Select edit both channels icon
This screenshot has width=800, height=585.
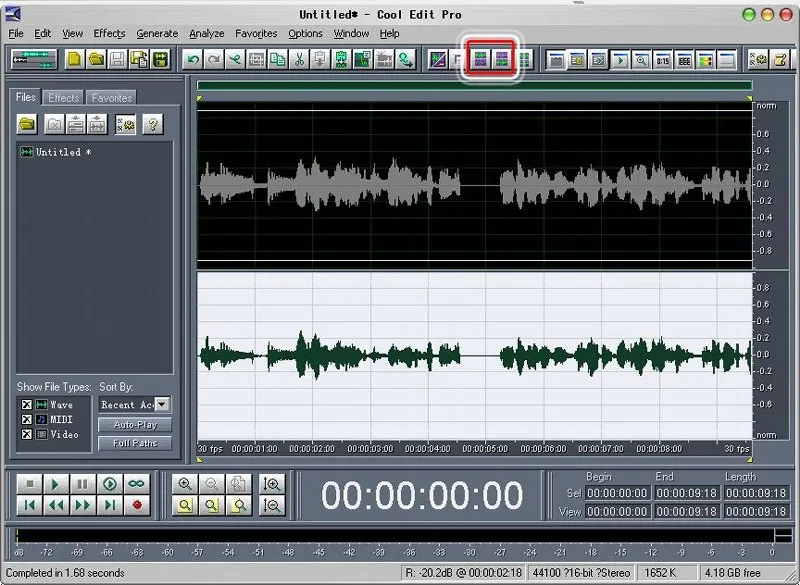(525, 60)
